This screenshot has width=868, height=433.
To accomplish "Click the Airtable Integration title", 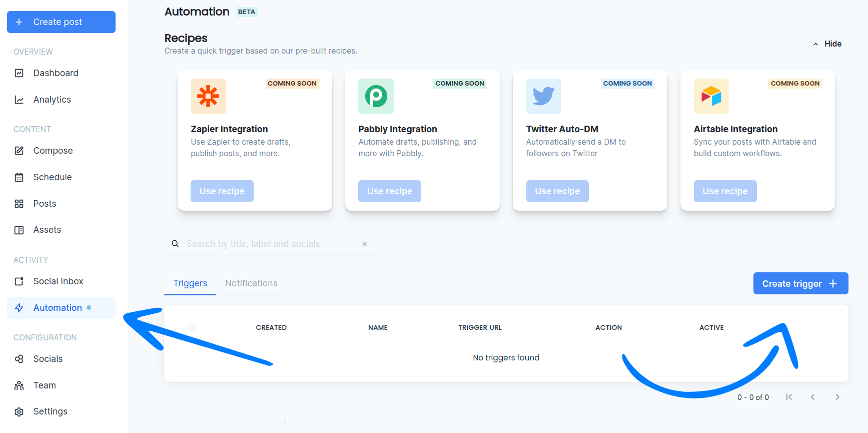I will (735, 129).
